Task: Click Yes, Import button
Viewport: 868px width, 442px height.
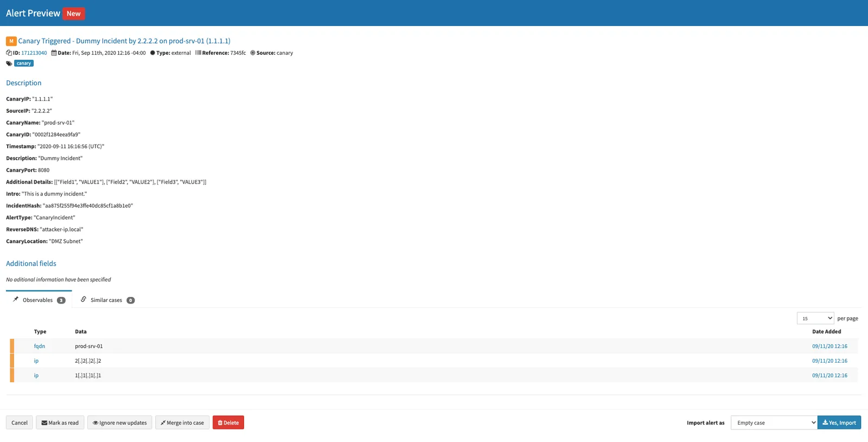Action: pyautogui.click(x=839, y=422)
